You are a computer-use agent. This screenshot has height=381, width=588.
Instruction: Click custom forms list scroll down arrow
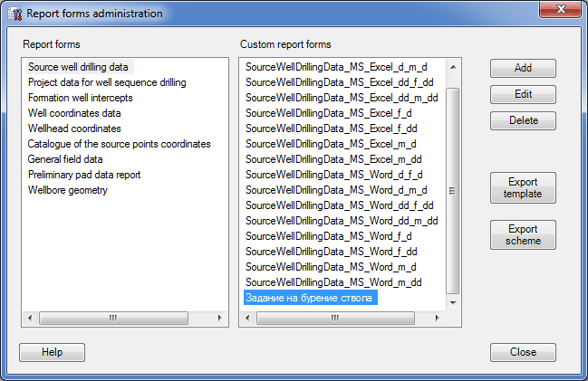pos(453,302)
